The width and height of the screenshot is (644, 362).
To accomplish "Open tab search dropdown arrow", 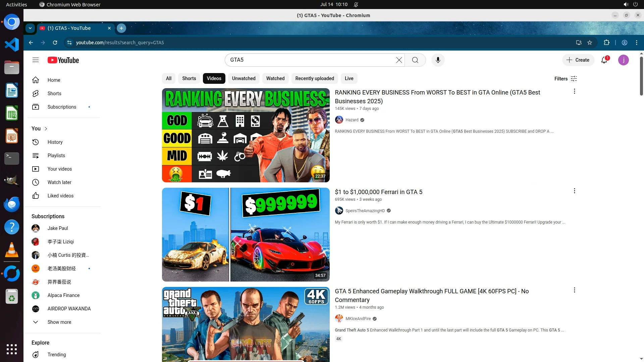I will 30,28.
